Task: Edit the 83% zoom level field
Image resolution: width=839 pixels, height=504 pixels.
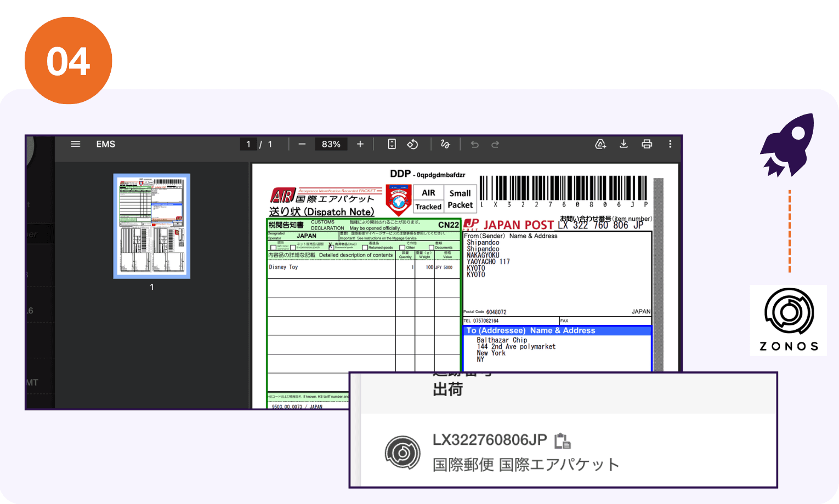Action: coord(331,144)
